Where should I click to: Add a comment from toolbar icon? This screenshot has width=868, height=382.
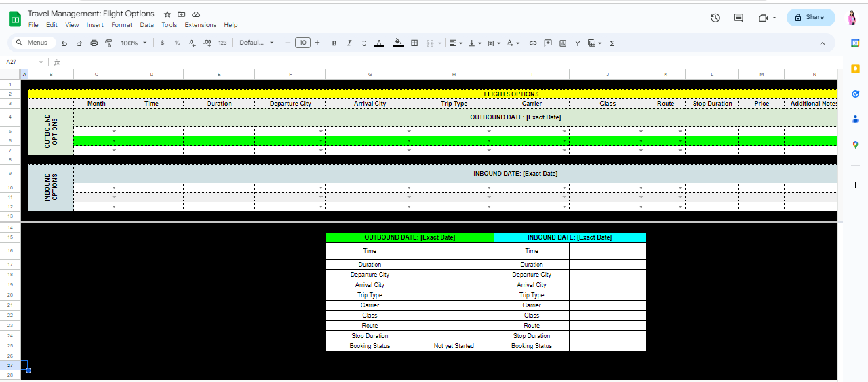548,43
